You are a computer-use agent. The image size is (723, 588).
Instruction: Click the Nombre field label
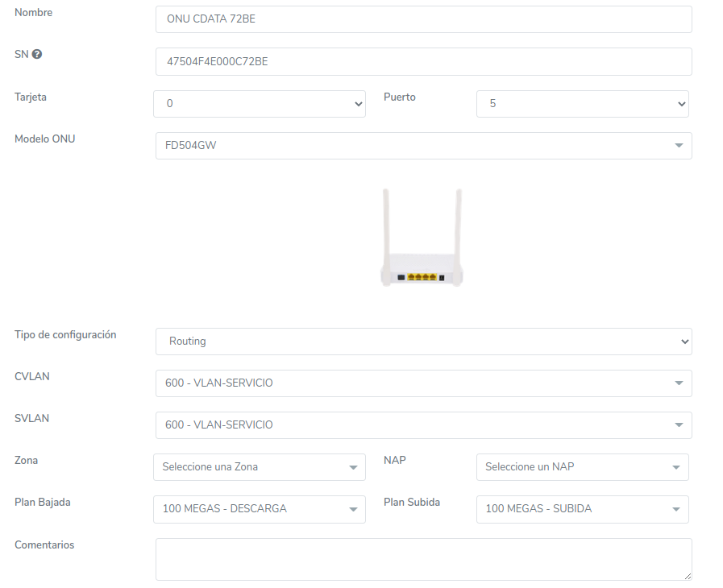click(x=34, y=13)
